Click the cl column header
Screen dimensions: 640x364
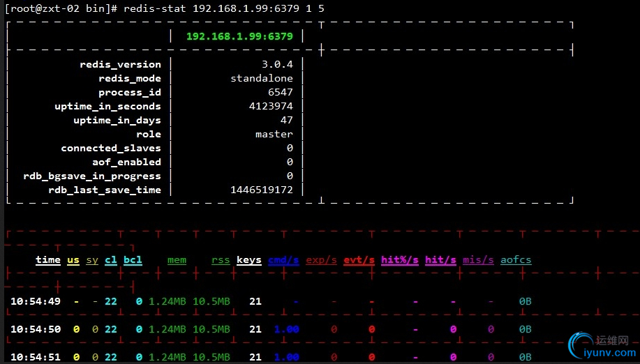[x=111, y=260]
